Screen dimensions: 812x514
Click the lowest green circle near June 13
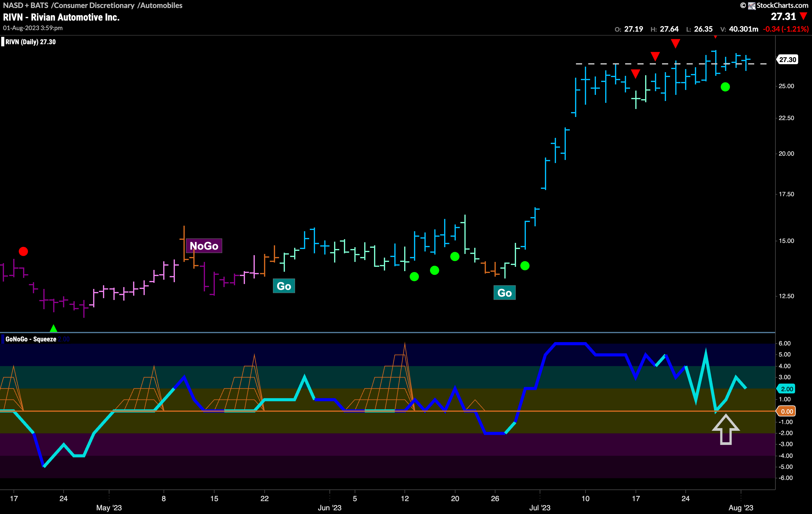coord(414,277)
